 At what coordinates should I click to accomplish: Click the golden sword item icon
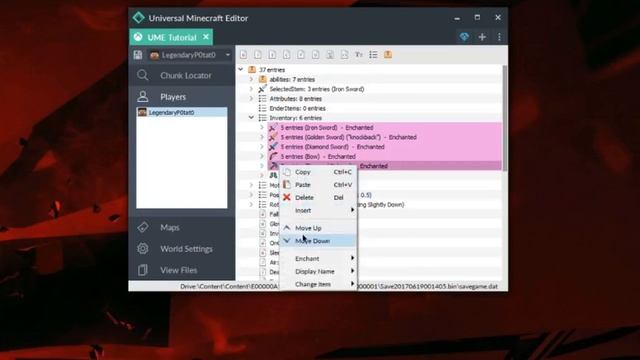(x=273, y=137)
